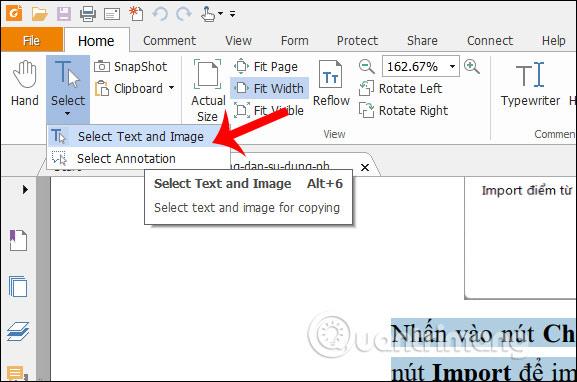
Task: Open the Comments panel icon
Action: pyautogui.click(x=17, y=373)
